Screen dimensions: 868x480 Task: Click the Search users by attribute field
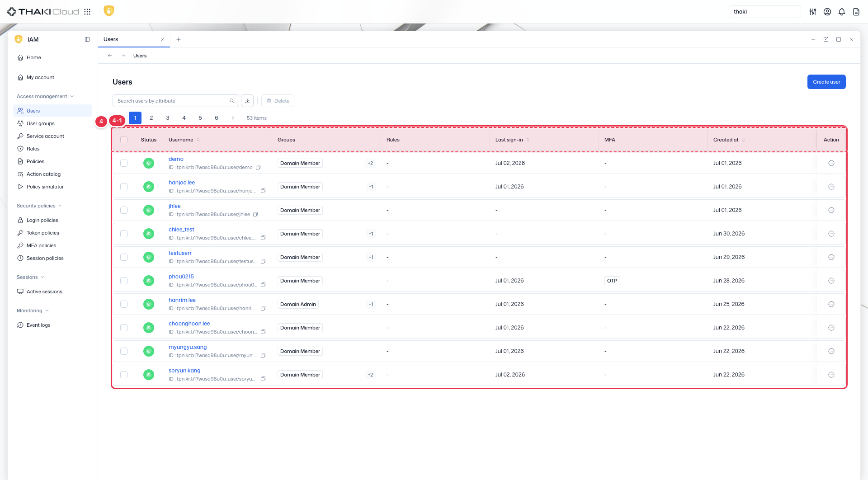click(175, 101)
